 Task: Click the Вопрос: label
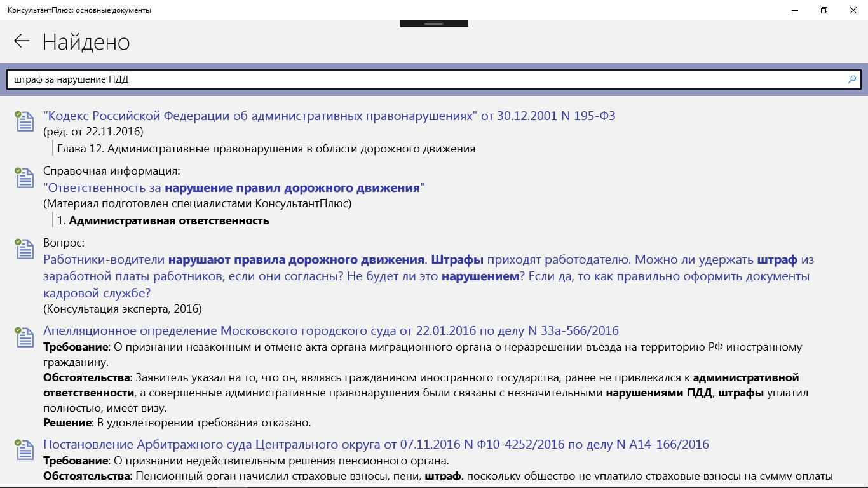(64, 243)
